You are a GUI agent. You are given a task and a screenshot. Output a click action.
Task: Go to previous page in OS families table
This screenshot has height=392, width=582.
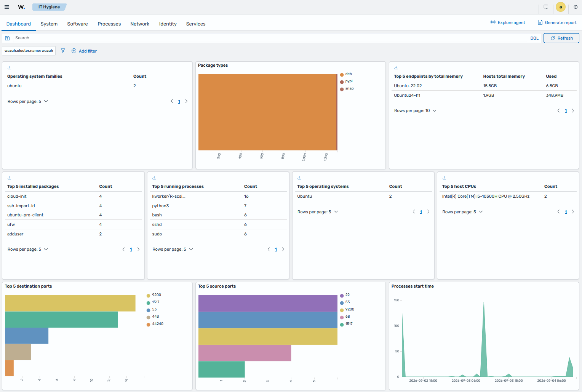[x=172, y=101]
